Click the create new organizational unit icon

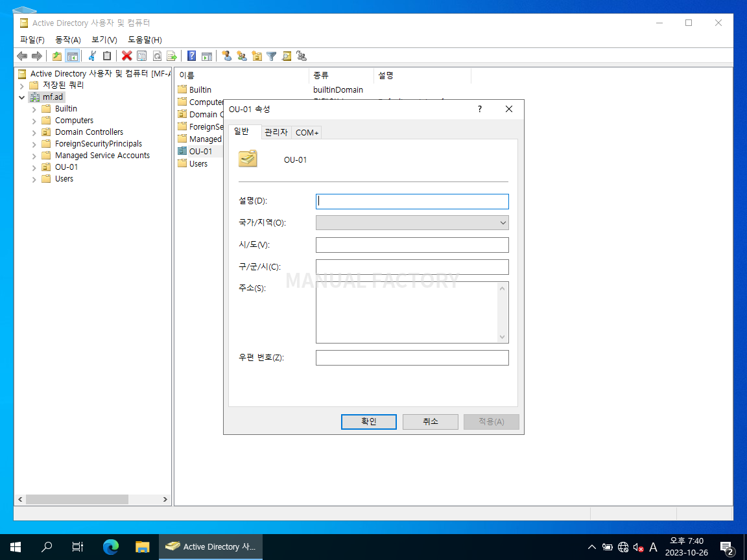[257, 56]
